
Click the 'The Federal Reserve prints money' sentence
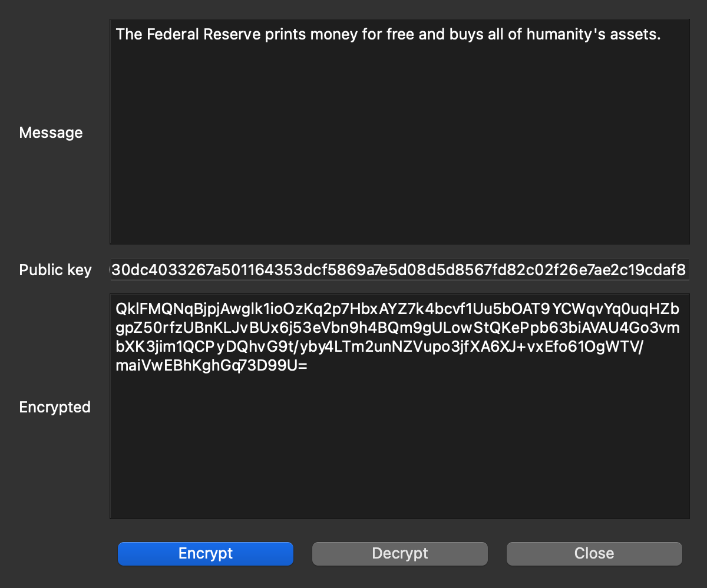pyautogui.click(x=388, y=34)
